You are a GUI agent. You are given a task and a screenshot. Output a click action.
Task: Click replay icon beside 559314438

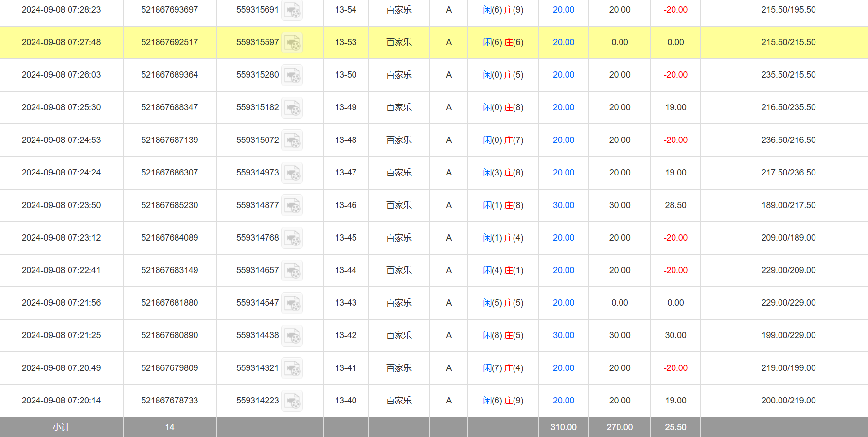292,336
